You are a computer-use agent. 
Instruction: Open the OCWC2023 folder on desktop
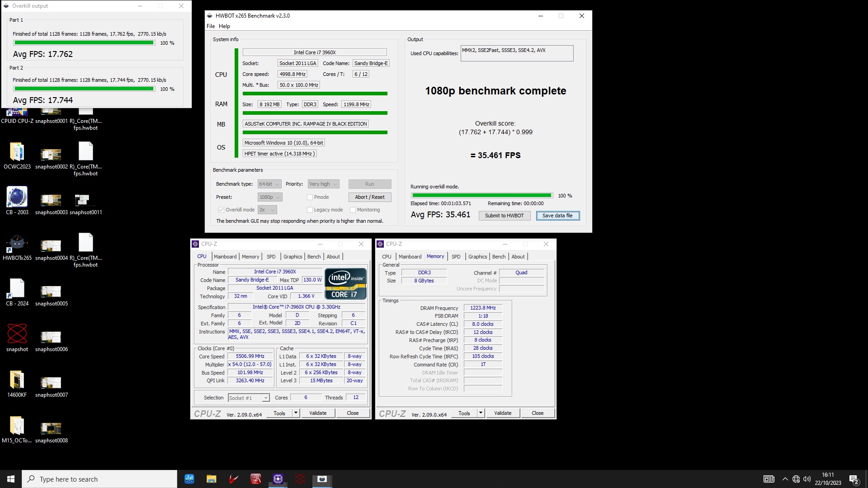tap(17, 155)
